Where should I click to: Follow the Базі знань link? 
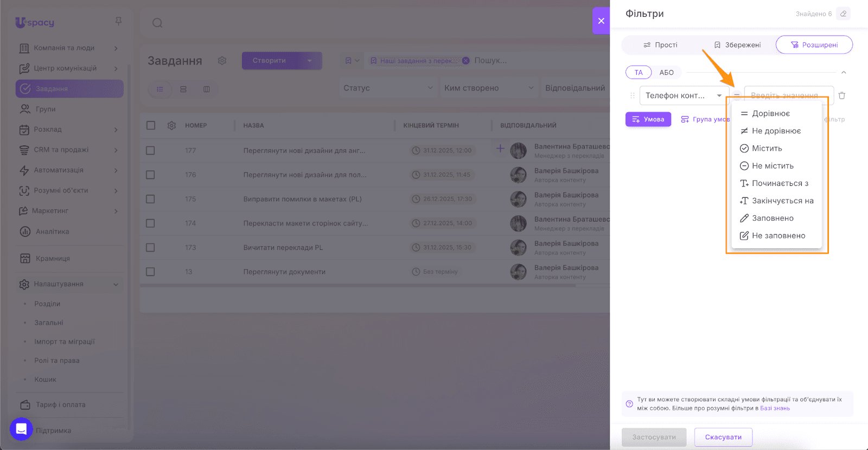pyautogui.click(x=775, y=408)
